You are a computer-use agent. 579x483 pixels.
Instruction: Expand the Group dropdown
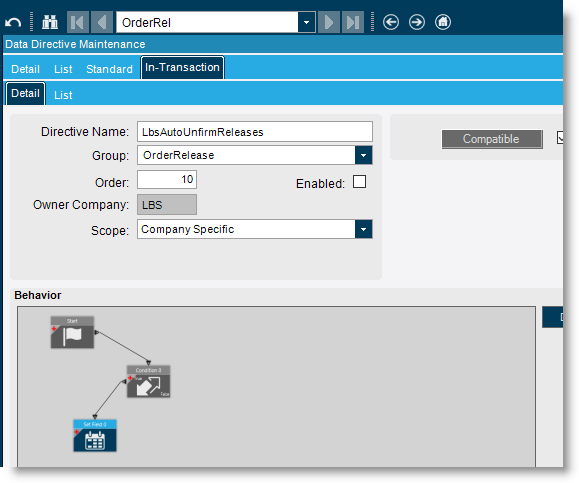(x=363, y=155)
